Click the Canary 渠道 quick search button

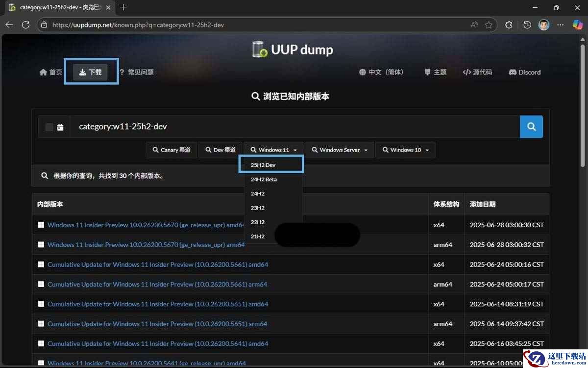[x=171, y=150]
